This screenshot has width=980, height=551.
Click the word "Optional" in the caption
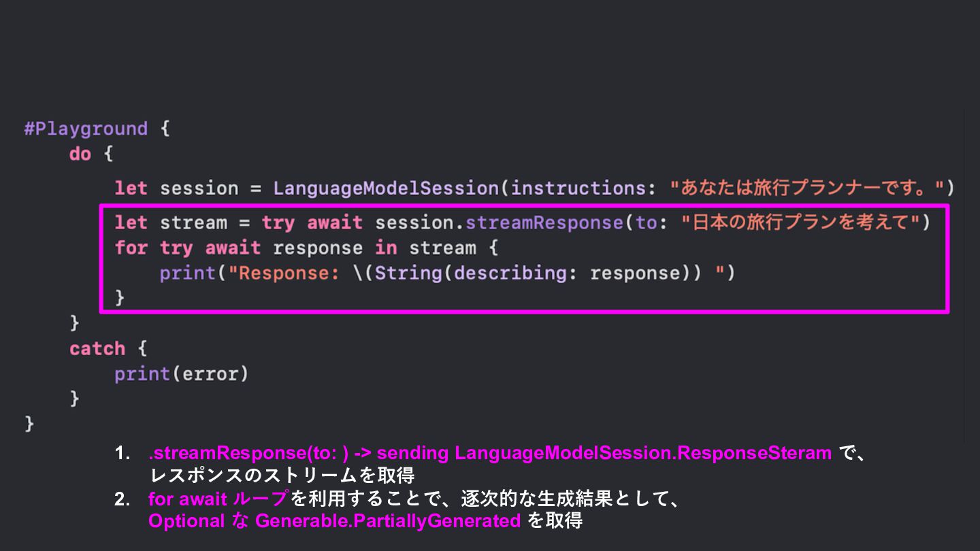click(186, 521)
